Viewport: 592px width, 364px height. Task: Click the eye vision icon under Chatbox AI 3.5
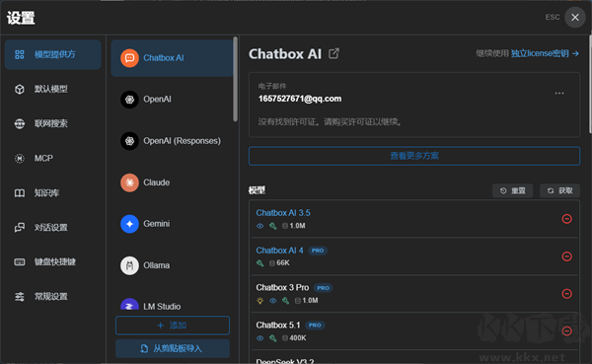[260, 226]
